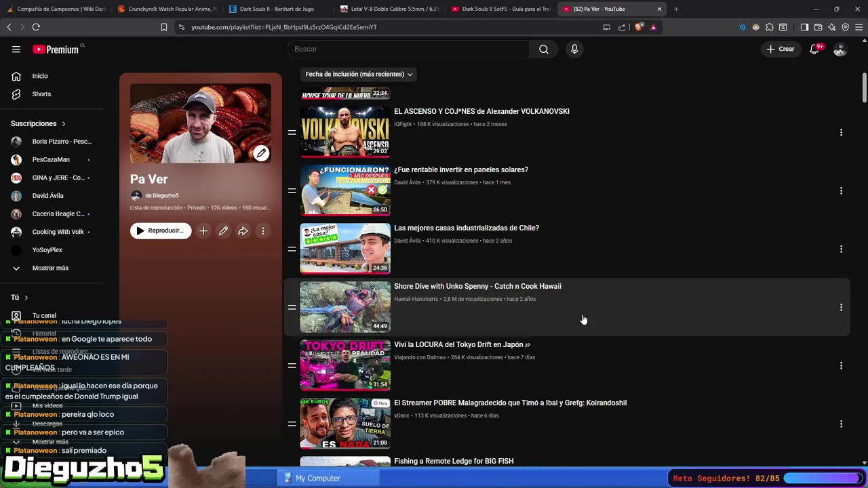868x488 pixels.
Task: Expand the Tú section
Action: coord(19,298)
